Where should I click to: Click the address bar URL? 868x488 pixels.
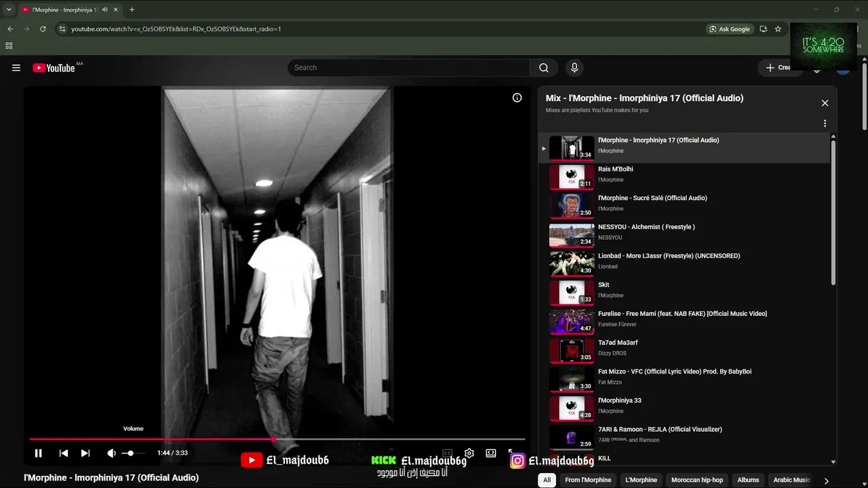tap(176, 29)
